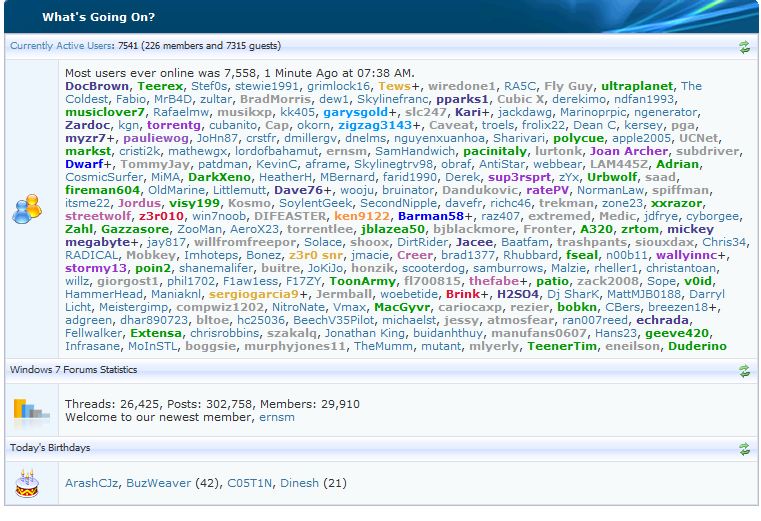Open Joan Archer's profile

tap(629, 151)
